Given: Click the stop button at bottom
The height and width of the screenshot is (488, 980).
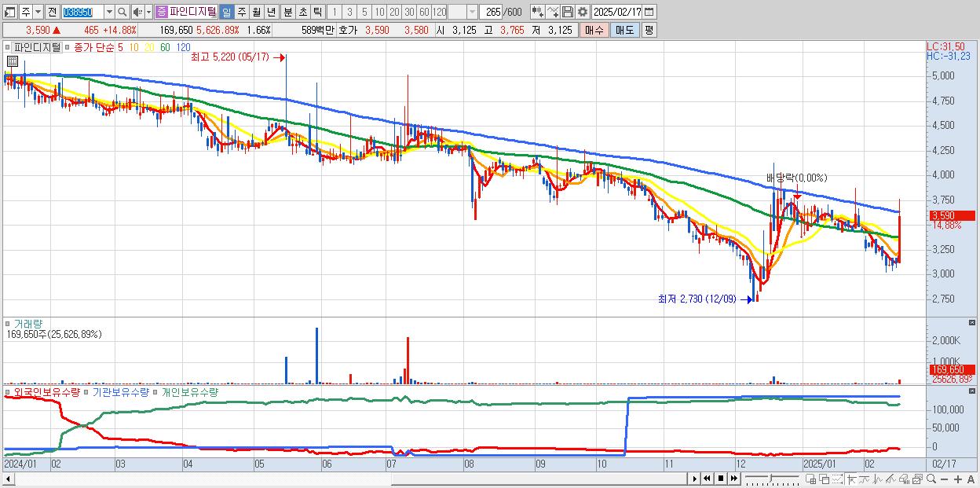Looking at the screenshot, I should (x=721, y=479).
